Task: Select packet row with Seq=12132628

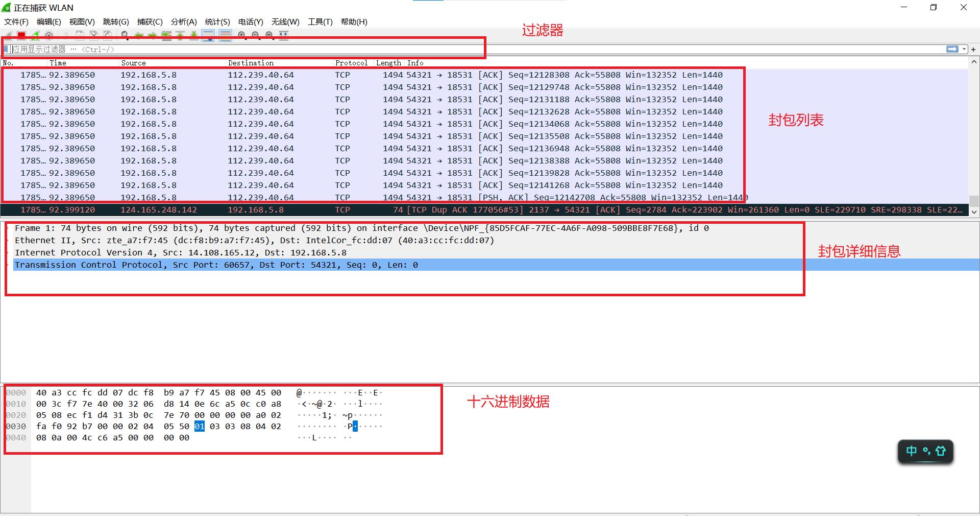Action: pyautogui.click(x=484, y=111)
